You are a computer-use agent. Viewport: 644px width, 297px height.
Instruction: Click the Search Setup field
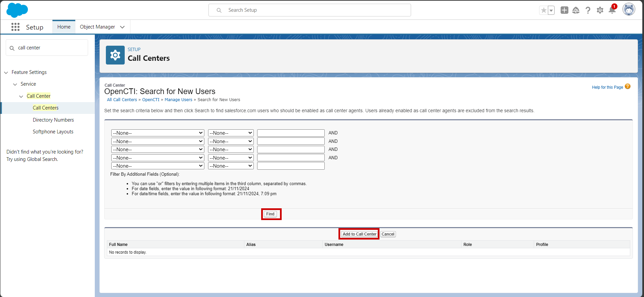coord(310,10)
